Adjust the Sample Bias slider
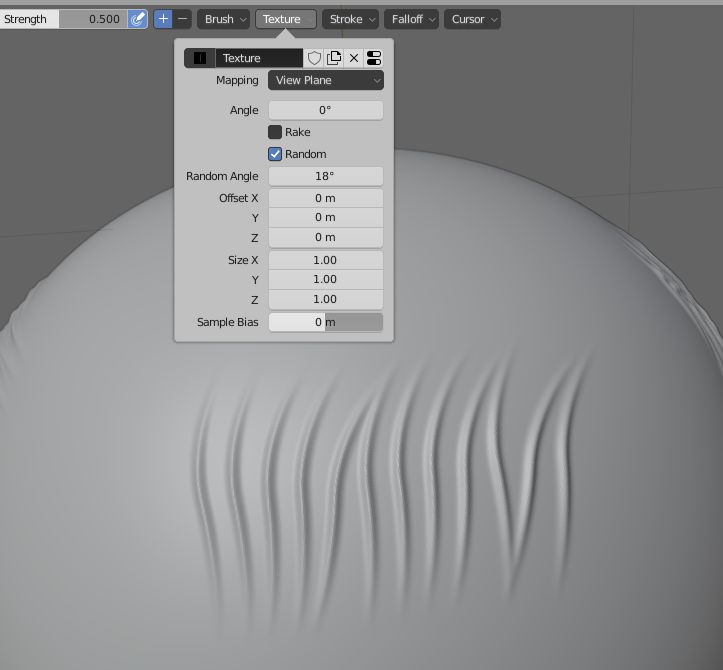The height and width of the screenshot is (670, 723). [326, 322]
